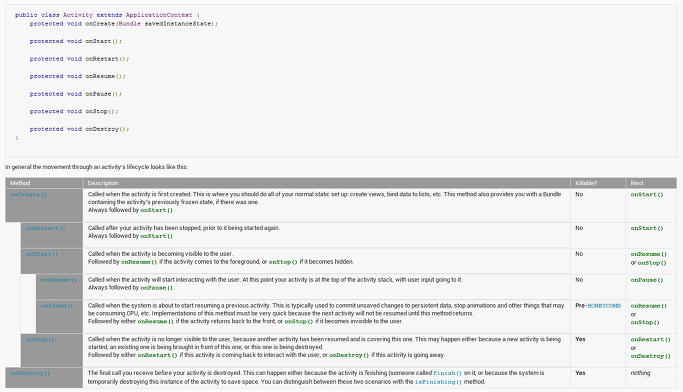Click the 'protected void onPause();' code line

point(76,94)
